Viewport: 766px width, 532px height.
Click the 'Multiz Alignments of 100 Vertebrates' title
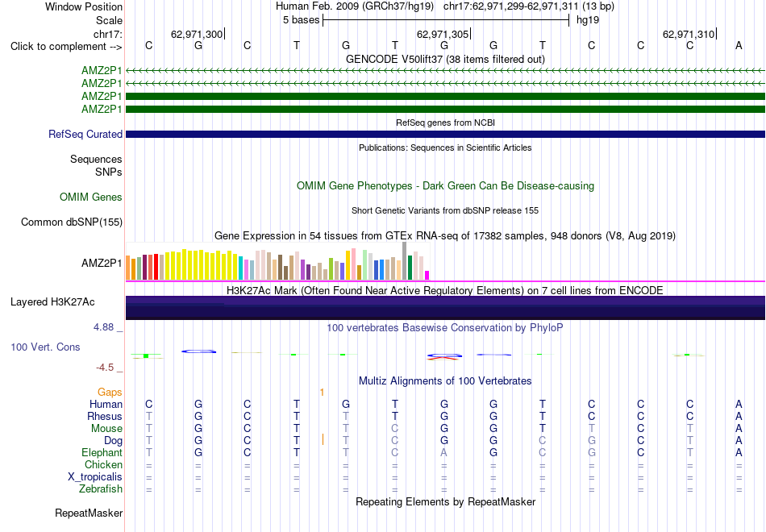pyautogui.click(x=445, y=381)
